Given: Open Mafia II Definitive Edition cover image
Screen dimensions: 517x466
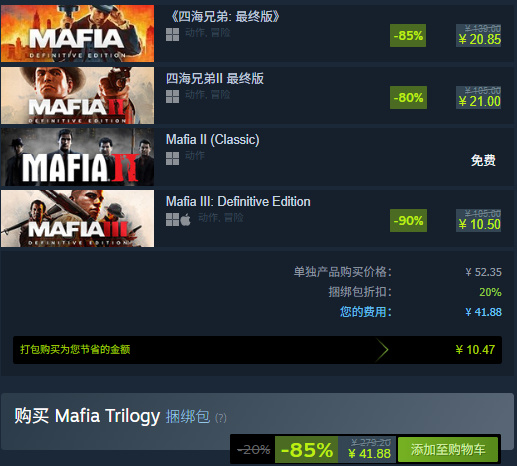Looking at the screenshot, I should click(77, 95).
